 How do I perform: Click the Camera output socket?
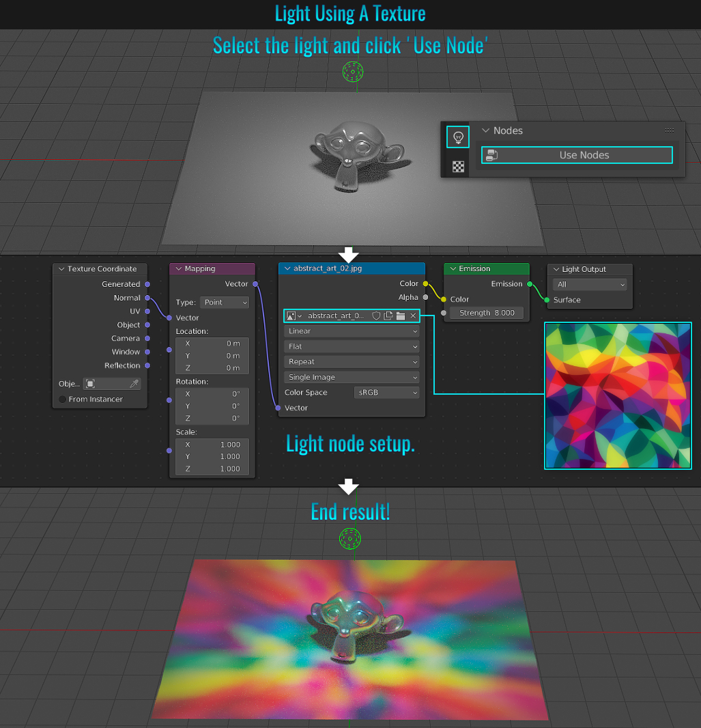coord(147,339)
